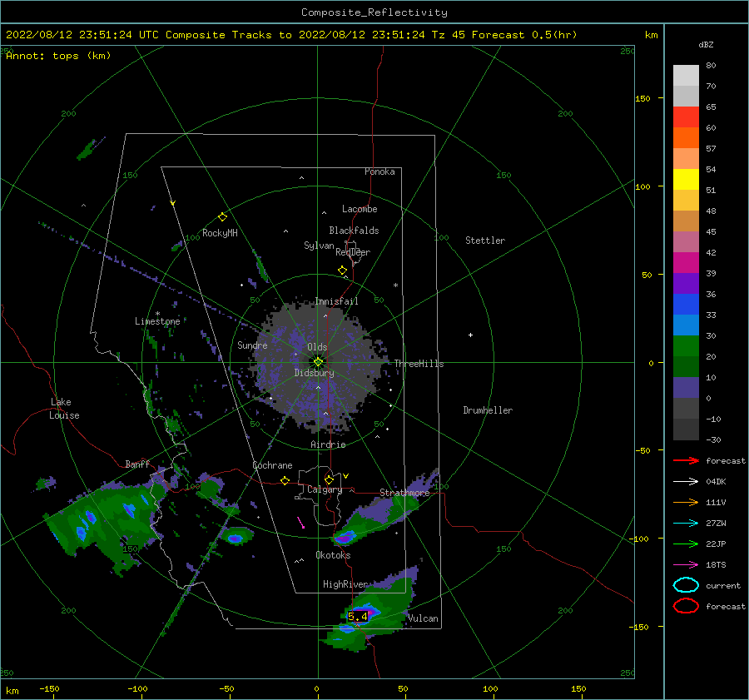Viewport: 749px width, 700px height.
Task: Click the Strathmore label
Action: (x=404, y=492)
